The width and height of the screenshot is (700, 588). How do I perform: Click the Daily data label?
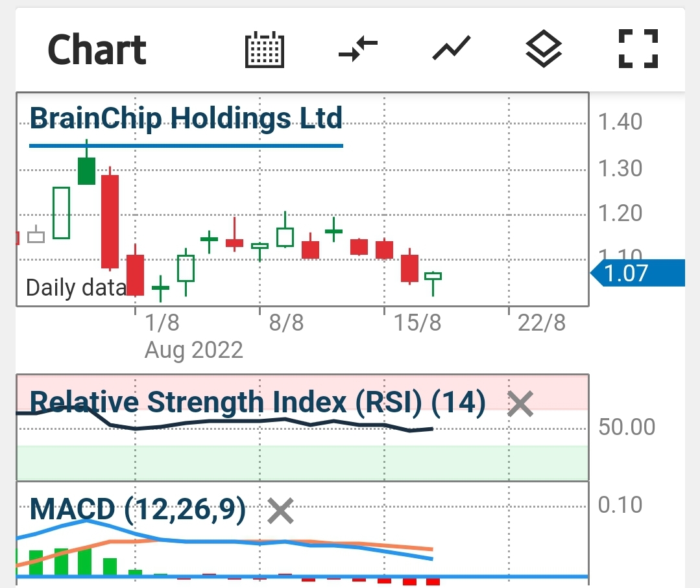tap(77, 288)
